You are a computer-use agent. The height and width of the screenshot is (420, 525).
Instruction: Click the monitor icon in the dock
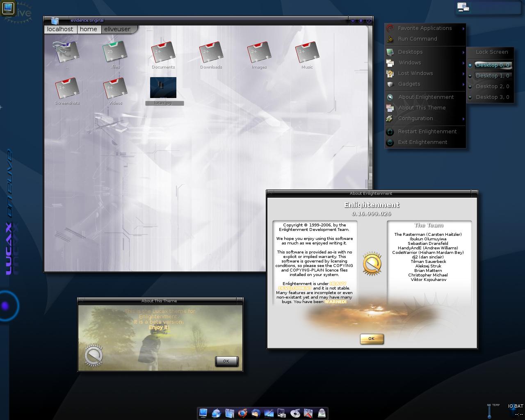pos(203,413)
